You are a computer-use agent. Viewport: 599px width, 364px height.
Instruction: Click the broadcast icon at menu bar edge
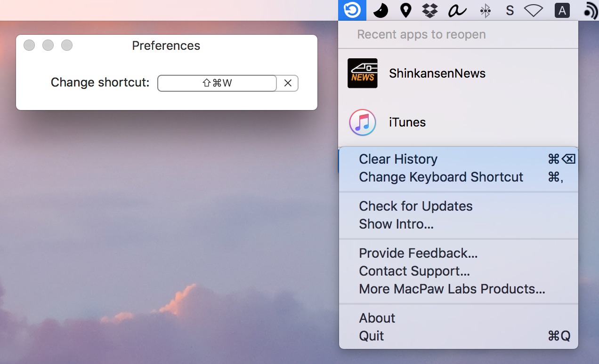coord(591,11)
